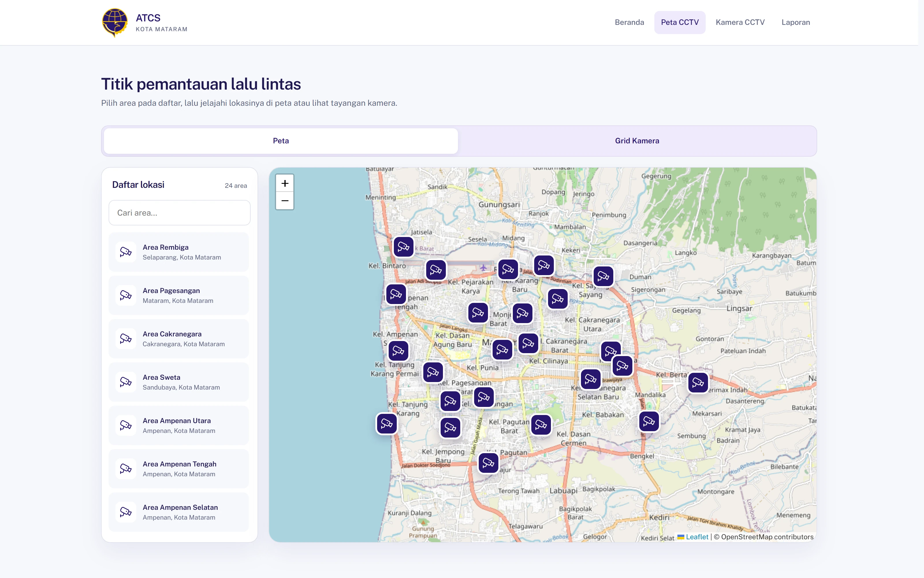Click the camera icon beside Area Sweta
Viewport: 924px width, 578px height.
(126, 382)
